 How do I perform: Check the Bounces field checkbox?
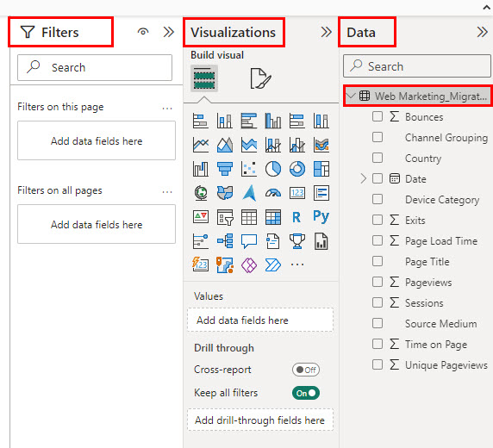(x=378, y=116)
